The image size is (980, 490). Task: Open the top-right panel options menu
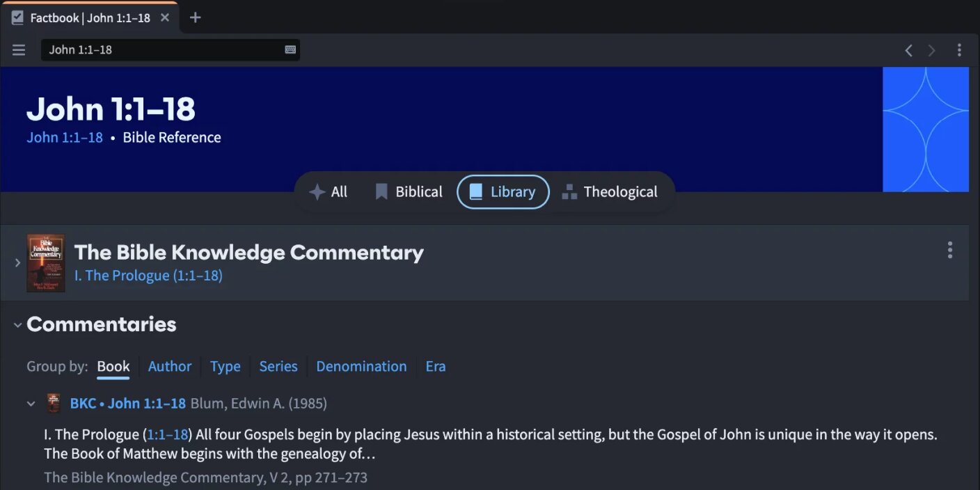pyautogui.click(x=959, y=50)
